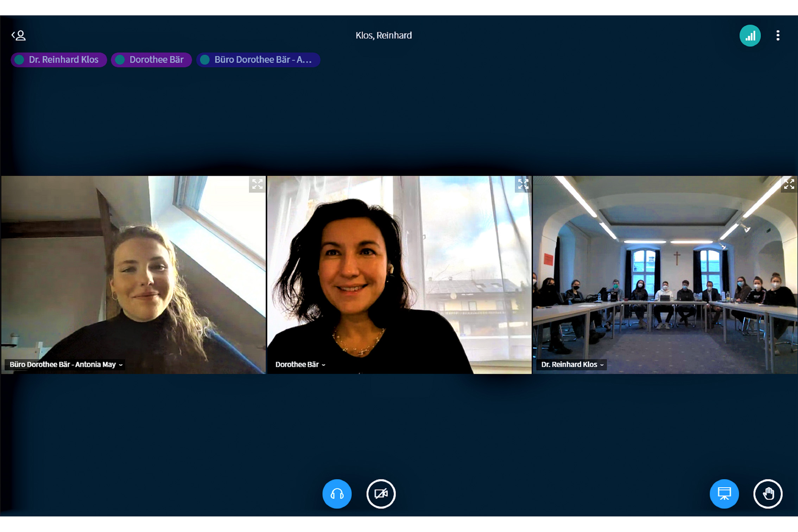Viewport: 798px width, 532px height.
Task: Select Dorothee Bär's center video tile
Action: [x=399, y=275]
